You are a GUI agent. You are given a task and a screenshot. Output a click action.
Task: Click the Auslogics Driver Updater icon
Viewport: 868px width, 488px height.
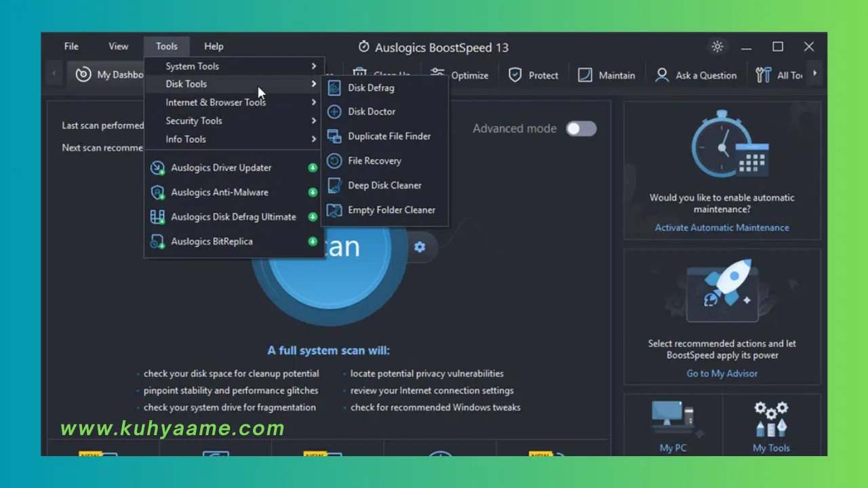157,168
